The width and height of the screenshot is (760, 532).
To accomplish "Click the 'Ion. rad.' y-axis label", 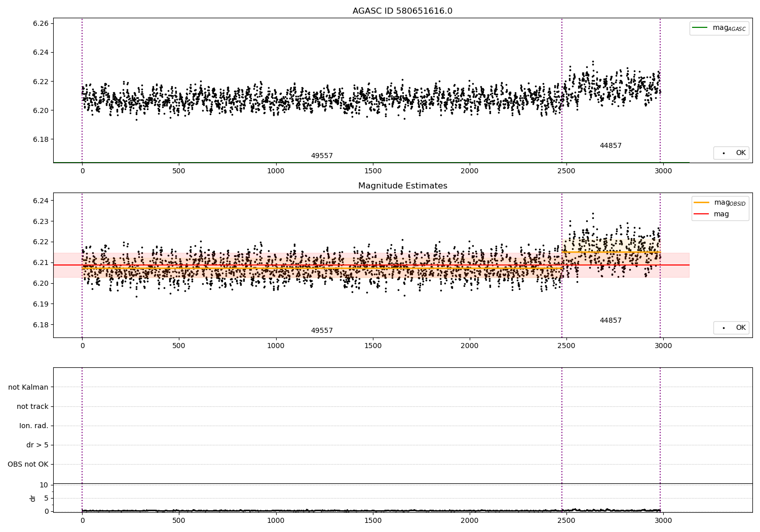I will point(34,426).
